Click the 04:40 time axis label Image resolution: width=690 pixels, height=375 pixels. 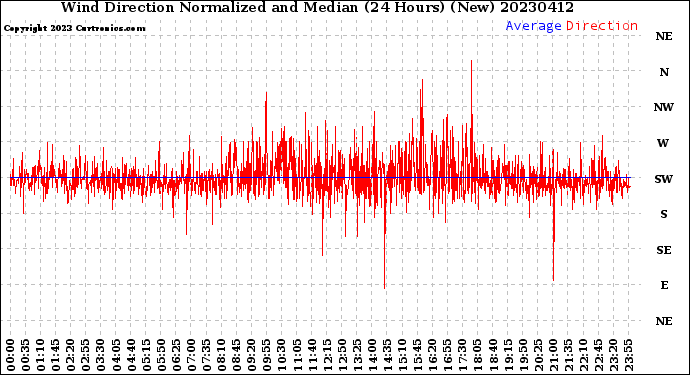click(x=132, y=355)
